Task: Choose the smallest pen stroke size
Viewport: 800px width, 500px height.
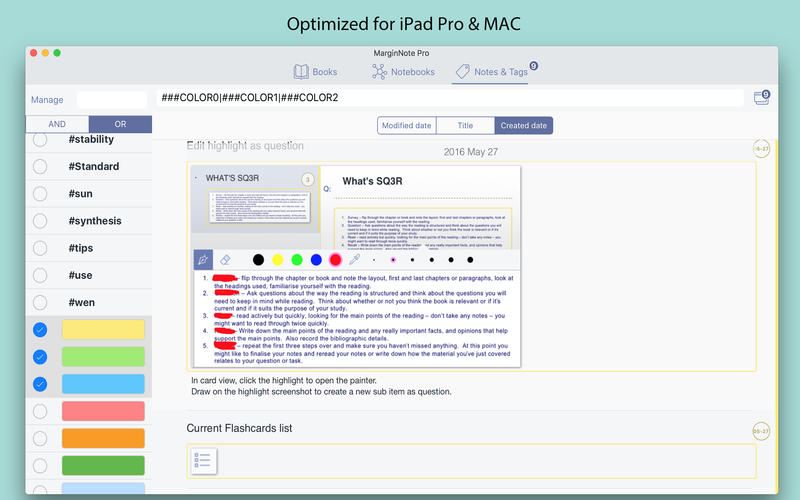Action: click(374, 260)
